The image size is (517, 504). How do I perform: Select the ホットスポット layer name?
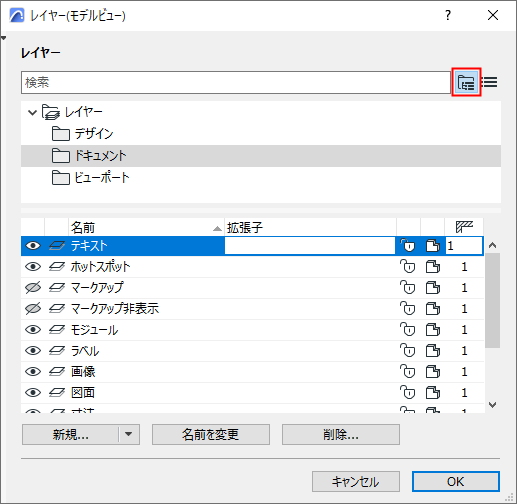[x=100, y=267]
